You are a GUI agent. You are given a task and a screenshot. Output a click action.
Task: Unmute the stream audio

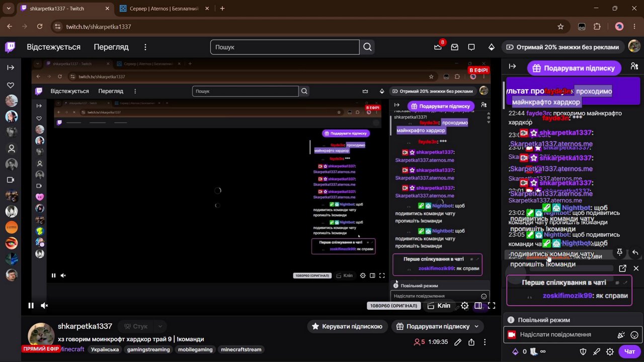(x=44, y=305)
